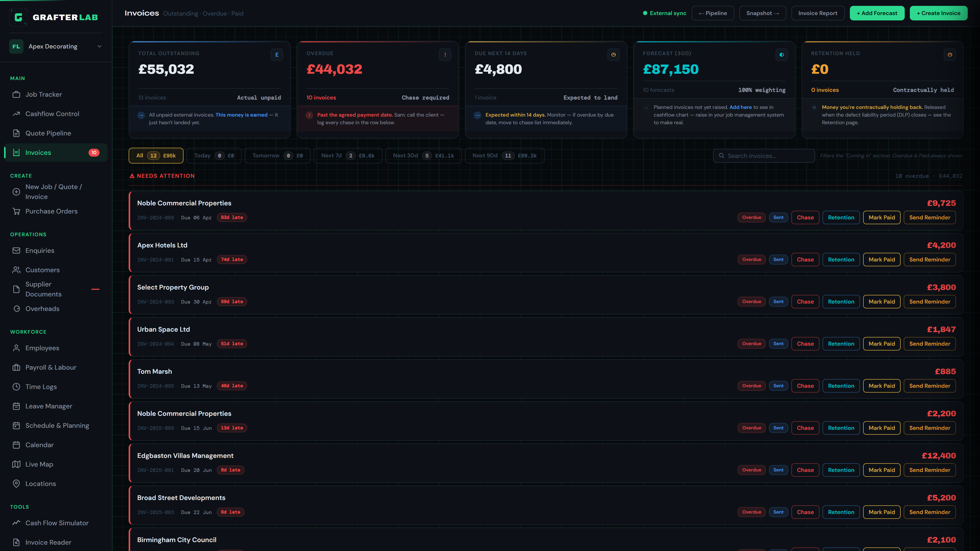Image resolution: width=980 pixels, height=551 pixels.
Task: Open Calendar sidebar icon
Action: point(16,445)
